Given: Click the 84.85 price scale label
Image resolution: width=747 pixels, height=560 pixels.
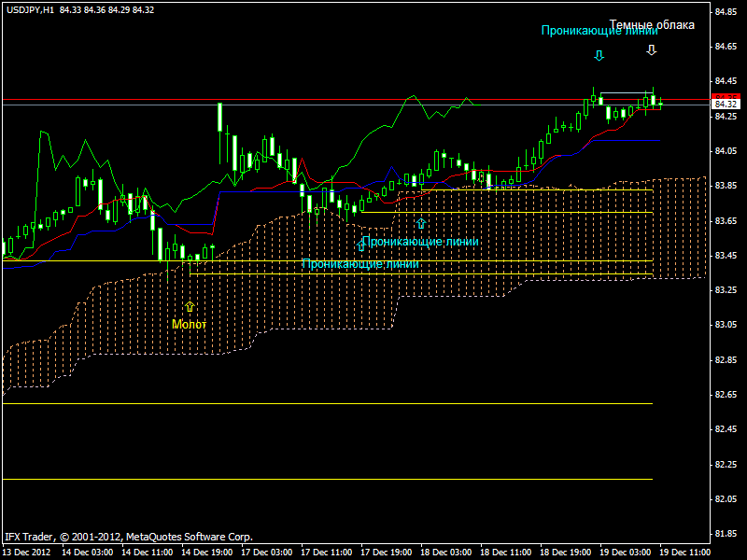Looking at the screenshot, I should pyautogui.click(x=727, y=12).
